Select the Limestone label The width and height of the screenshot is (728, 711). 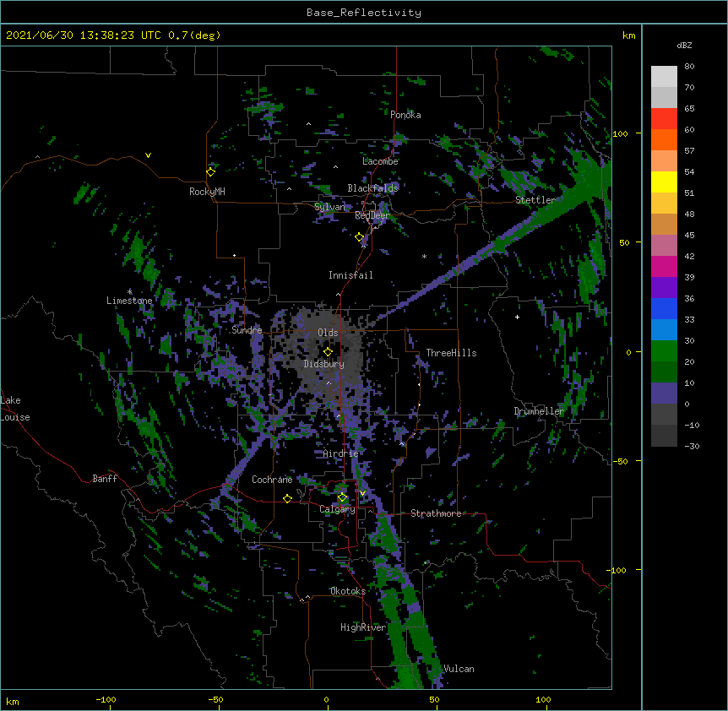coord(129,301)
